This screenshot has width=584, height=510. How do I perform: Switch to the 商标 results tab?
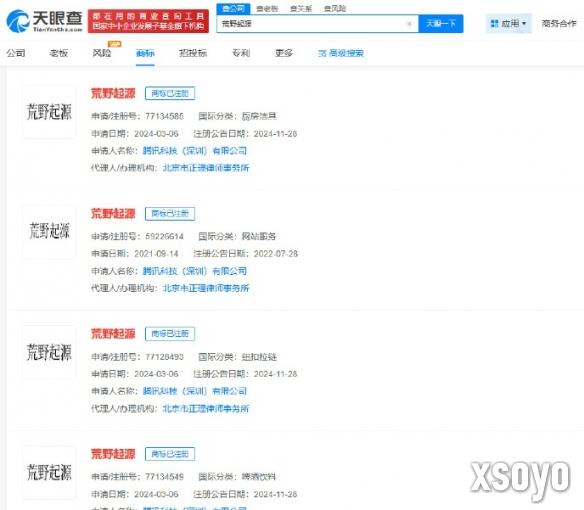pos(145,53)
